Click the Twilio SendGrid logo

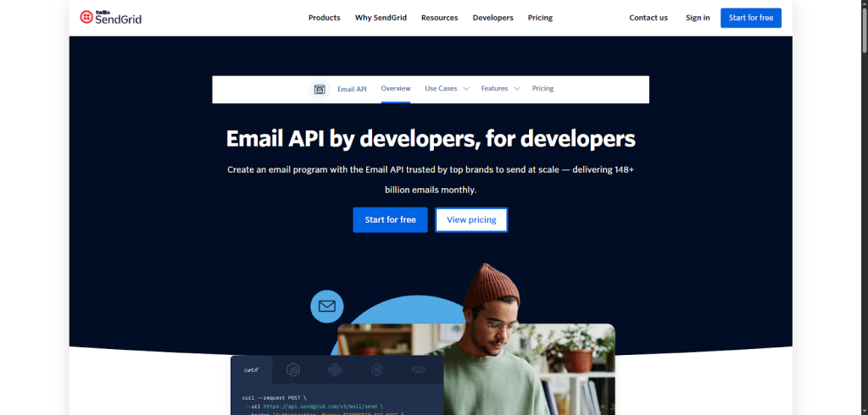click(111, 18)
